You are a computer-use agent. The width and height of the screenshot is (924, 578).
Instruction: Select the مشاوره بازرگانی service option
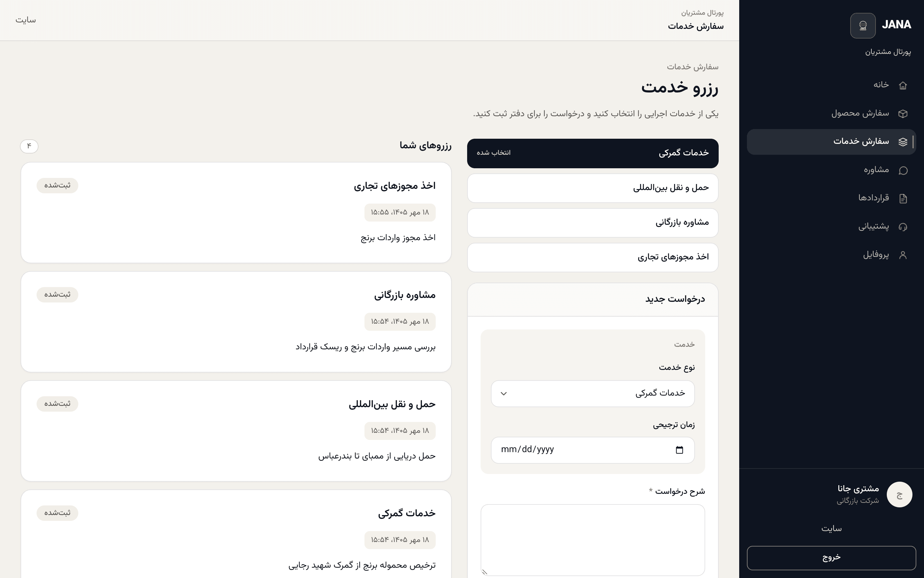pyautogui.click(x=593, y=223)
